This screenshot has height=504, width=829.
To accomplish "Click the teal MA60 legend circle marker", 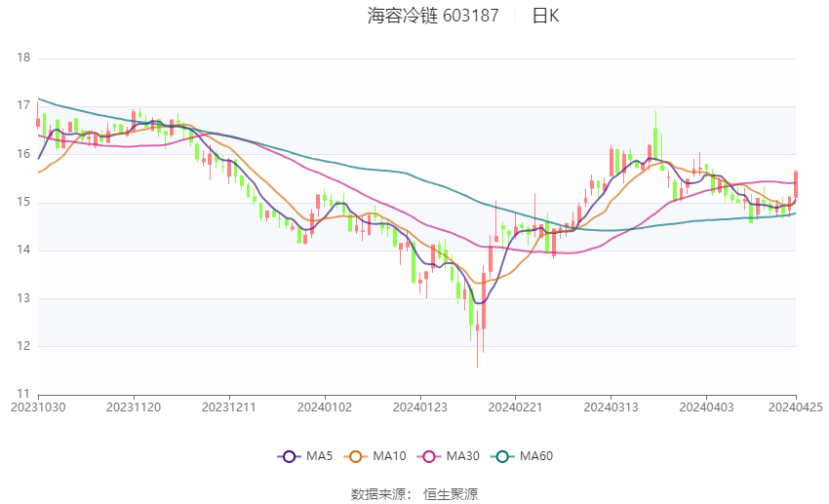I will (x=502, y=455).
